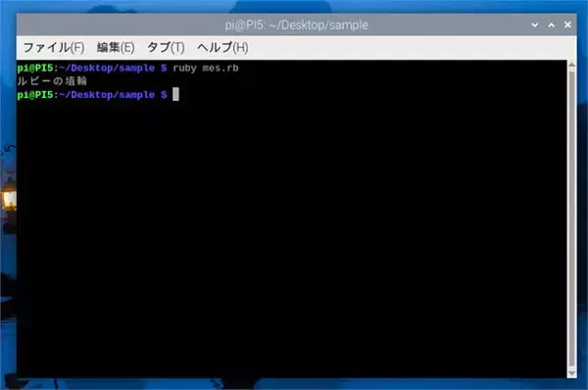Maximize the terminal window with the up chevron

(x=551, y=24)
